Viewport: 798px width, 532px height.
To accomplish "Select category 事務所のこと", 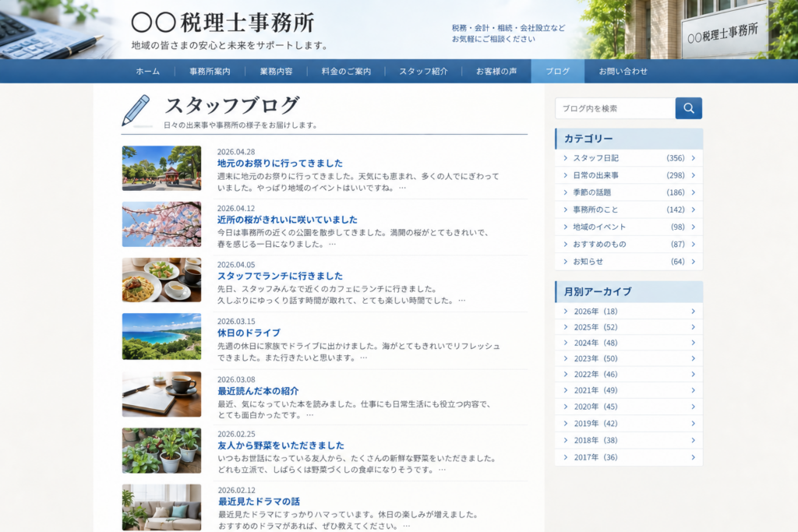I will pos(629,210).
